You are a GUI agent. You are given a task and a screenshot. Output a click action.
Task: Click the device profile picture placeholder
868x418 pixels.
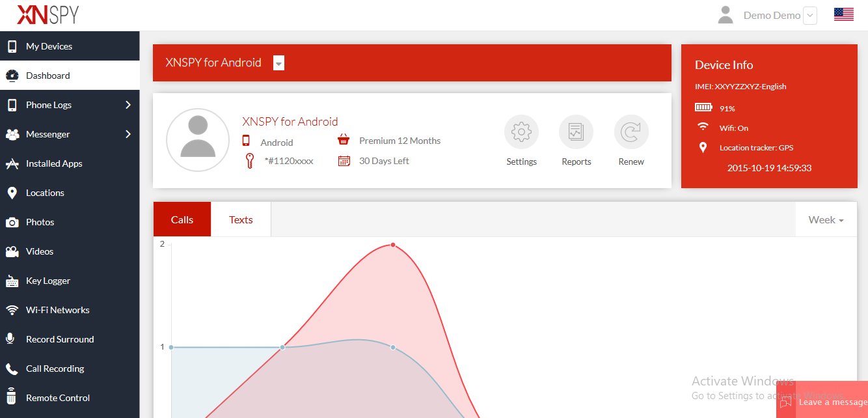click(x=197, y=139)
